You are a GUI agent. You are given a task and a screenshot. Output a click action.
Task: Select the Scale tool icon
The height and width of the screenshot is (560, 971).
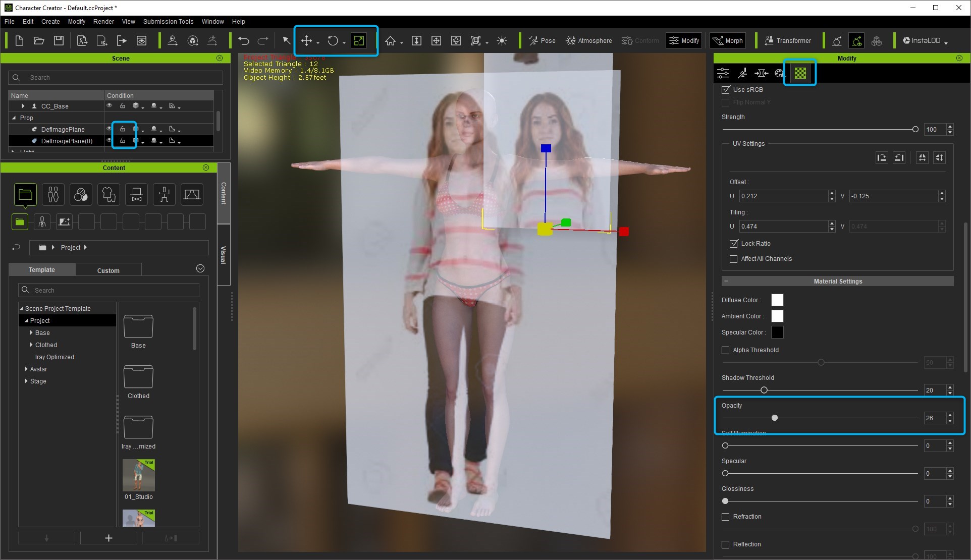359,41
